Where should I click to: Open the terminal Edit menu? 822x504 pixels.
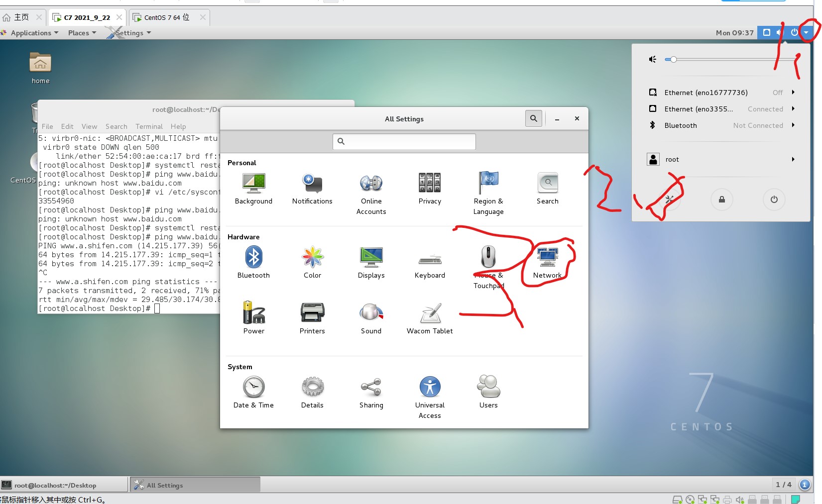point(67,126)
